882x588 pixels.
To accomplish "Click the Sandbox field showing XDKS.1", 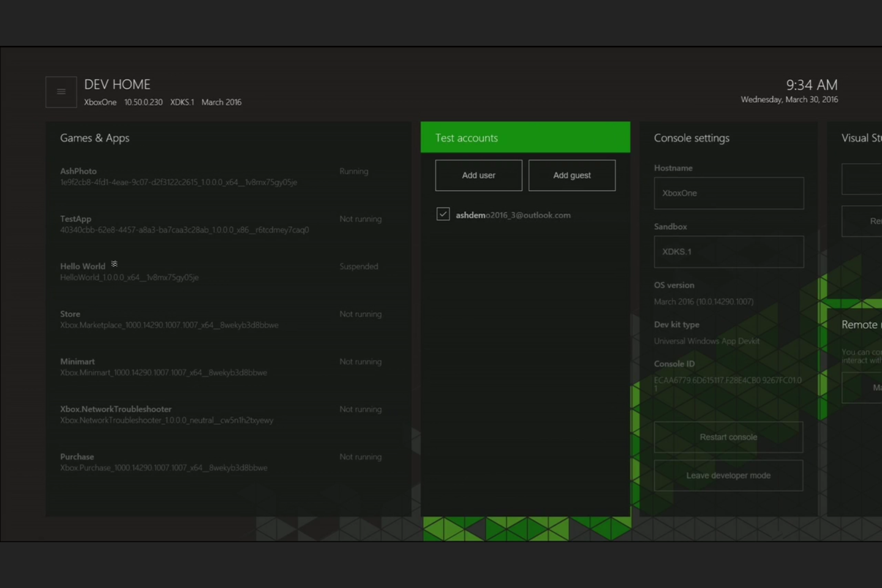I will [x=728, y=252].
